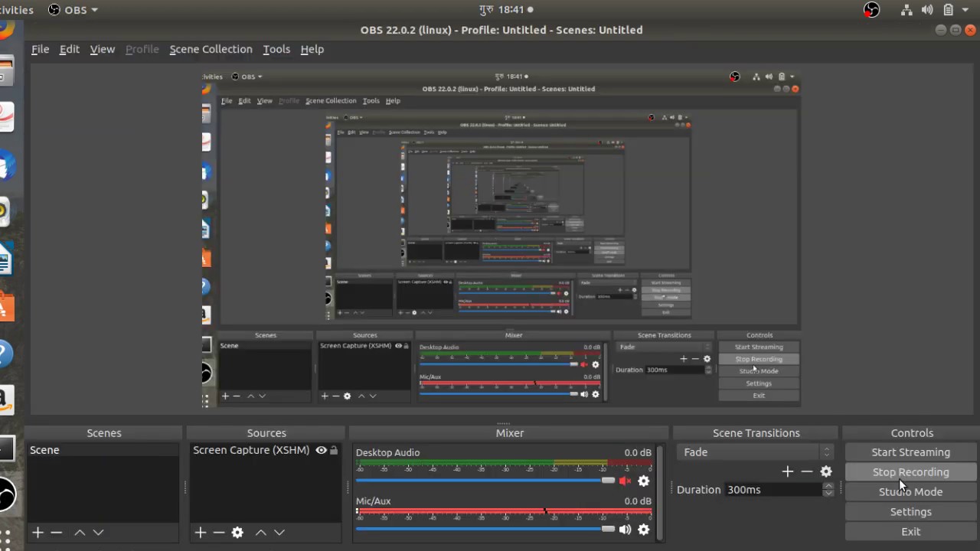Open the wired network indicator in top bar
Viewport: 980px width, 551px height.
906,10
